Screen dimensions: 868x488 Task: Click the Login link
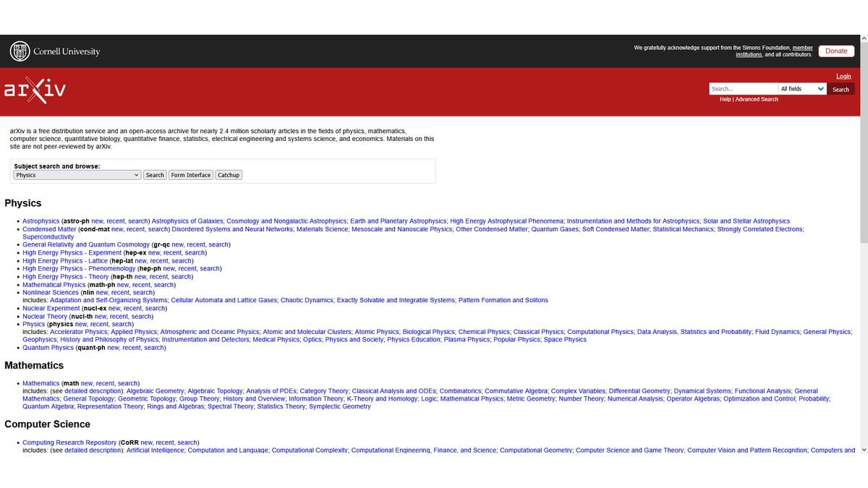843,76
